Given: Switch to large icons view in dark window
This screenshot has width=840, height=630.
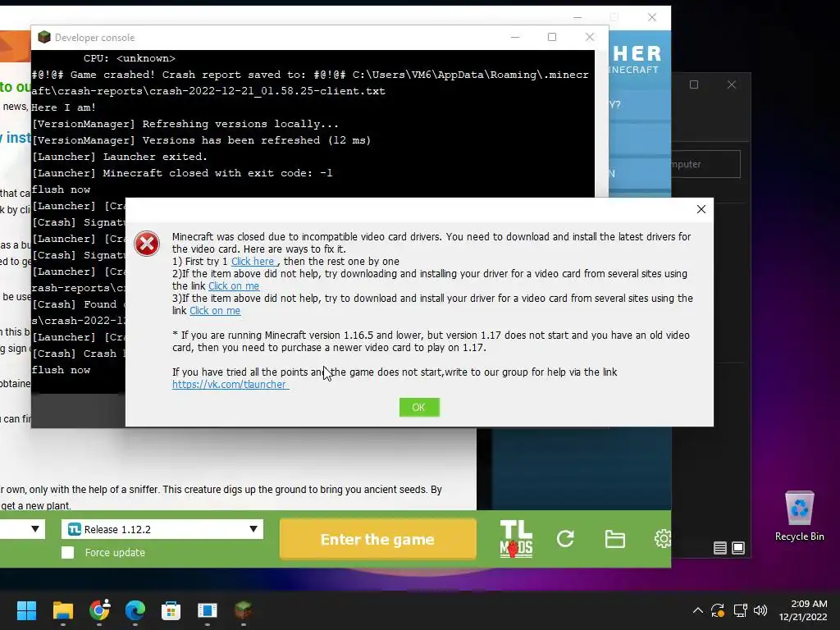Looking at the screenshot, I should click(x=738, y=547).
